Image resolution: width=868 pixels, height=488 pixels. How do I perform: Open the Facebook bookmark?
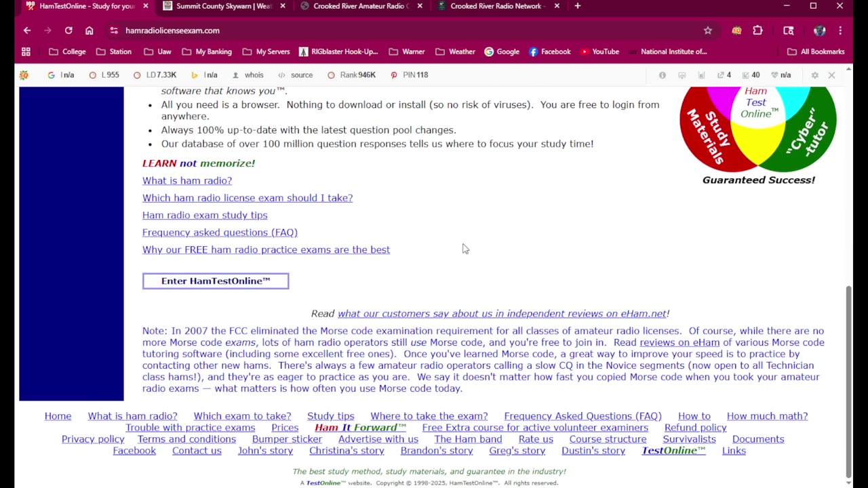[549, 52]
